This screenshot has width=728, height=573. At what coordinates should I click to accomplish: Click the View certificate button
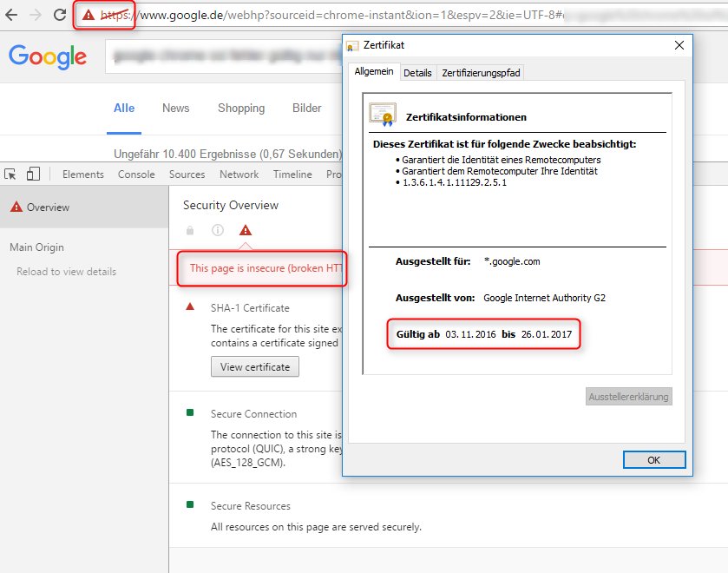[255, 366]
